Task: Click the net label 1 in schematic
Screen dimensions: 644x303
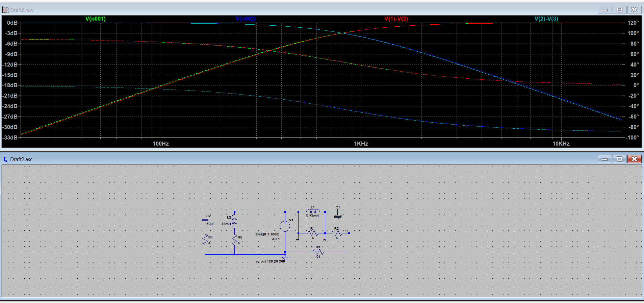Action: coord(298,240)
